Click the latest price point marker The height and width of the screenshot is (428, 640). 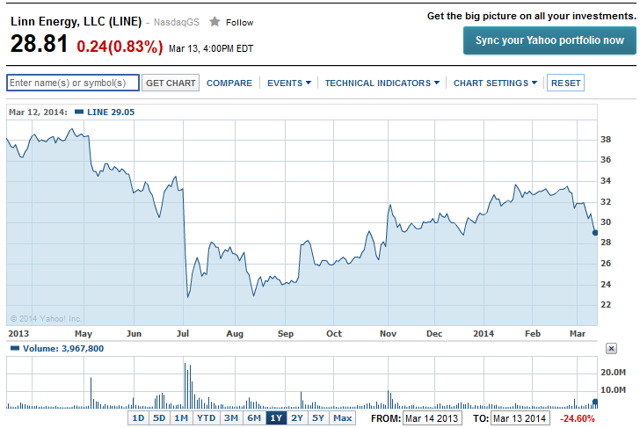[x=595, y=233]
